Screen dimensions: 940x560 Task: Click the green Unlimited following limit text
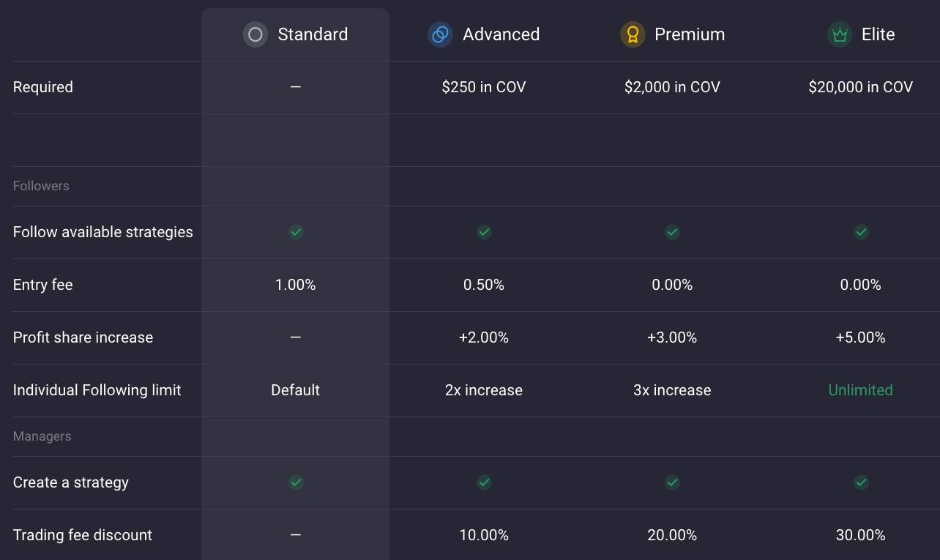[860, 390]
